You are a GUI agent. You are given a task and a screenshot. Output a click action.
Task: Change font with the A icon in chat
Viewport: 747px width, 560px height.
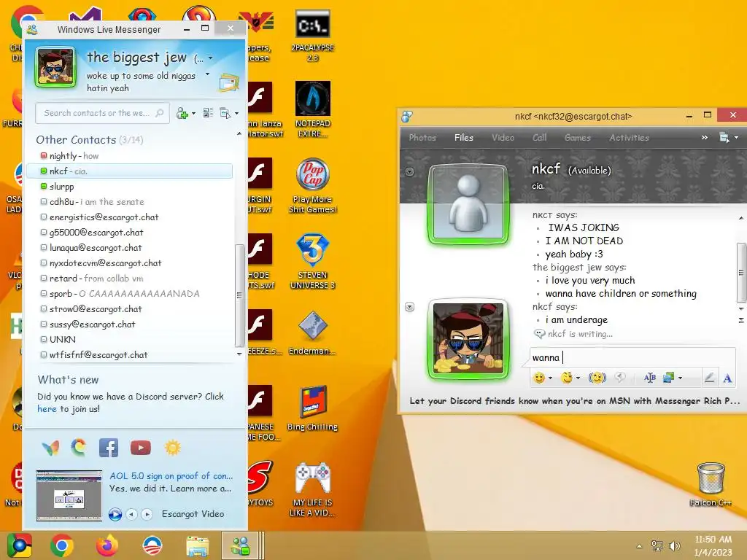pos(727,378)
